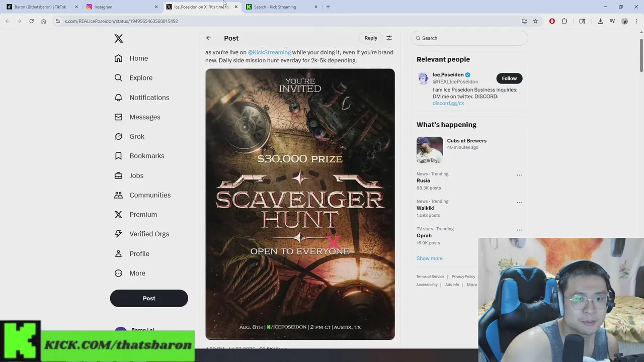The height and width of the screenshot is (362, 644).
Task: Click the X search input field
Action: (x=469, y=38)
